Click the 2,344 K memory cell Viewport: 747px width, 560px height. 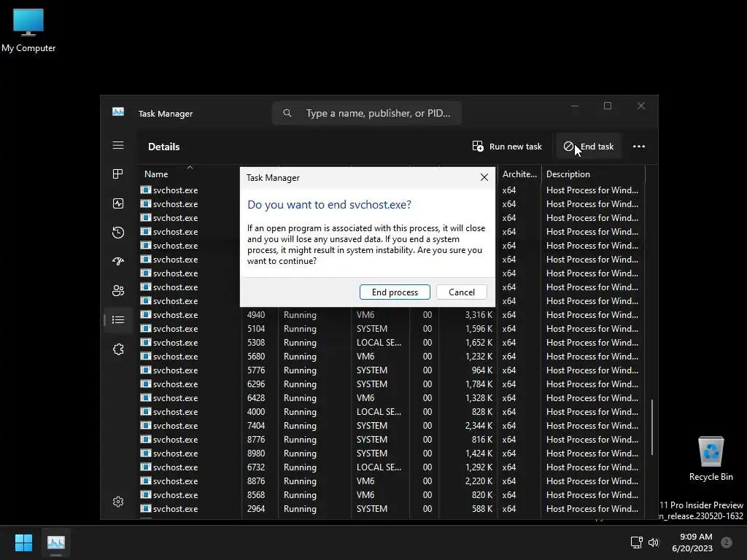479,425
